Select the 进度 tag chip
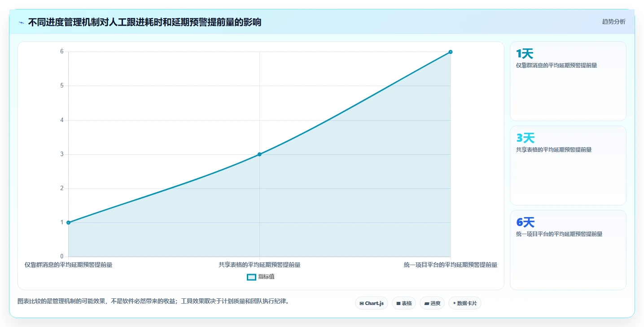The image size is (644, 327). click(432, 303)
